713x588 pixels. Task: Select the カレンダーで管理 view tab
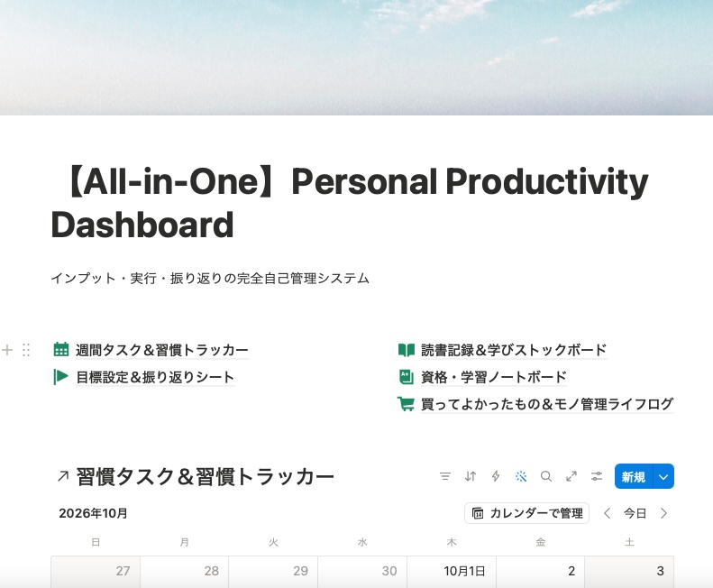527,513
